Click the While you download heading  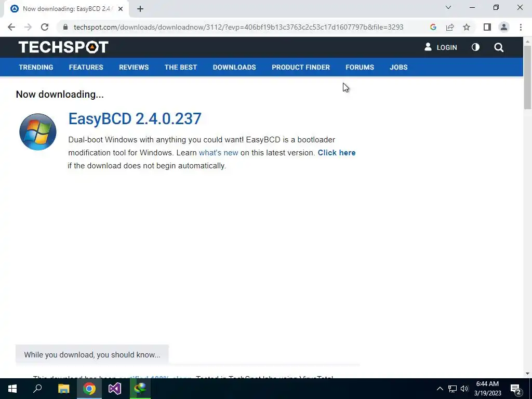[92, 354]
